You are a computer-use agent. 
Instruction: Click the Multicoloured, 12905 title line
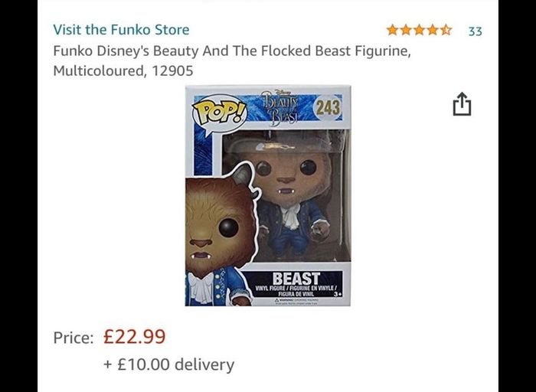coord(123,71)
